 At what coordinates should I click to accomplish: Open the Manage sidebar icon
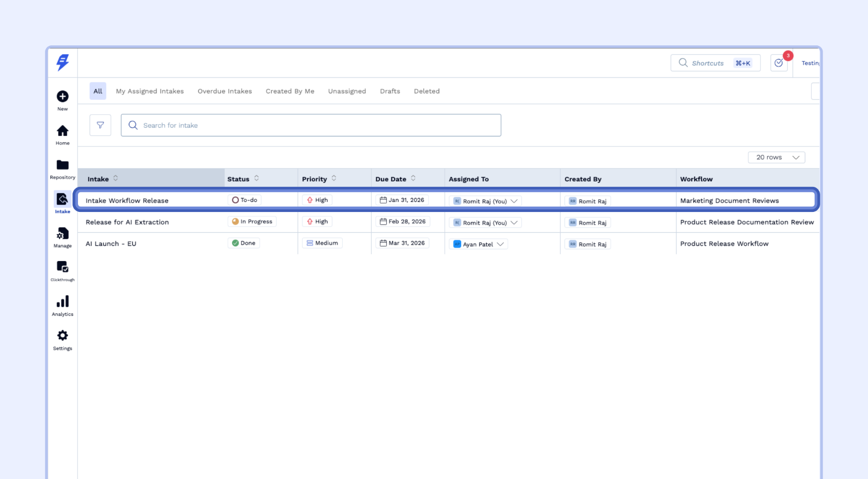tap(62, 234)
